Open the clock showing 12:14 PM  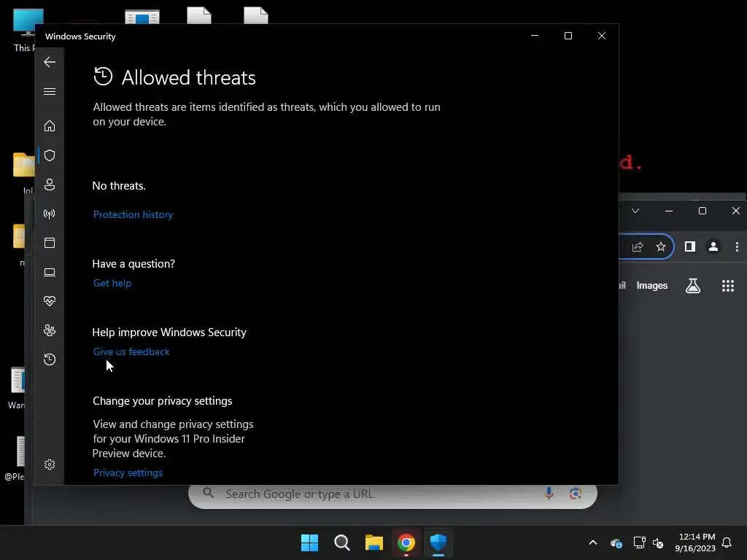pos(695,542)
